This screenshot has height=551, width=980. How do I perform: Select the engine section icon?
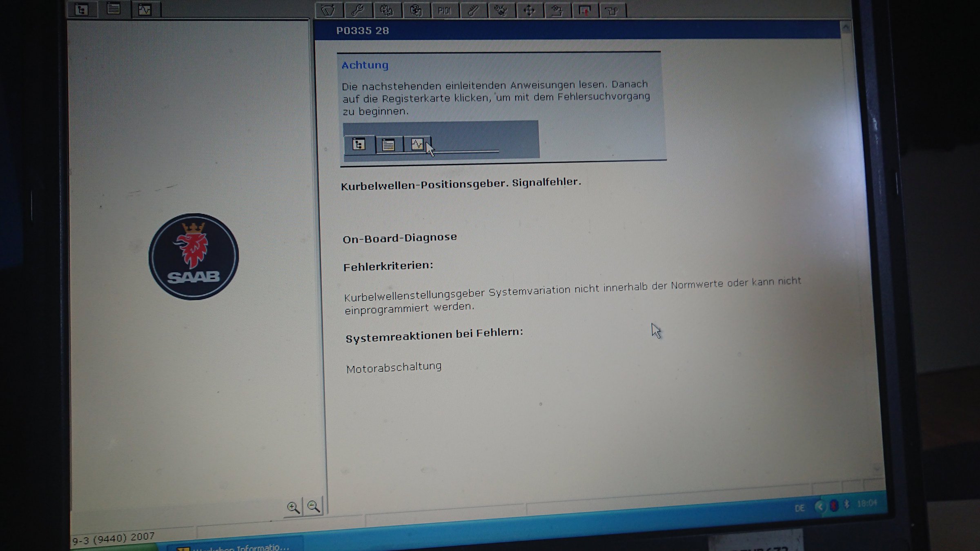387,10
